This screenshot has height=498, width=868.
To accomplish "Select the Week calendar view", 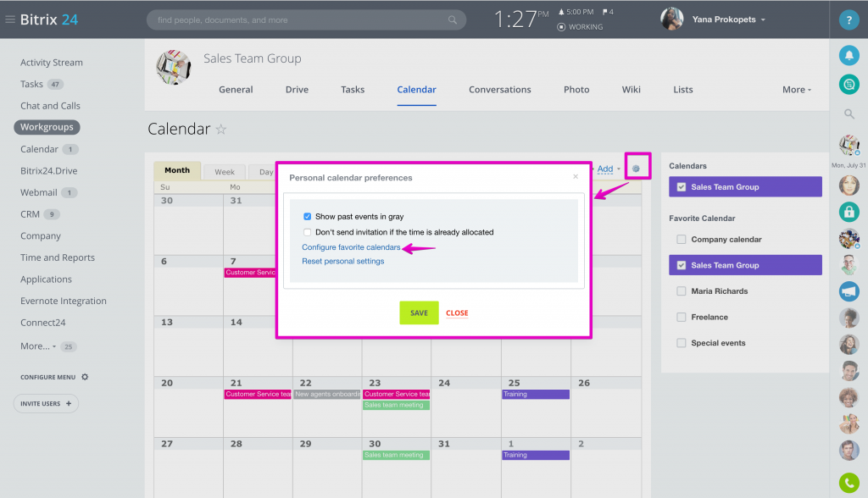I will tap(225, 172).
